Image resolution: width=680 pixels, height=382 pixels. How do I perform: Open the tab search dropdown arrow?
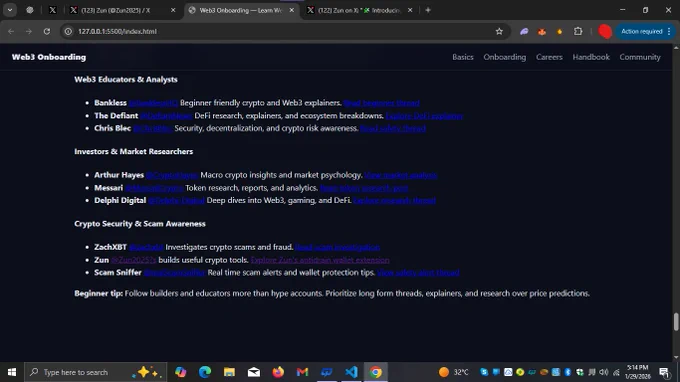tap(10, 10)
